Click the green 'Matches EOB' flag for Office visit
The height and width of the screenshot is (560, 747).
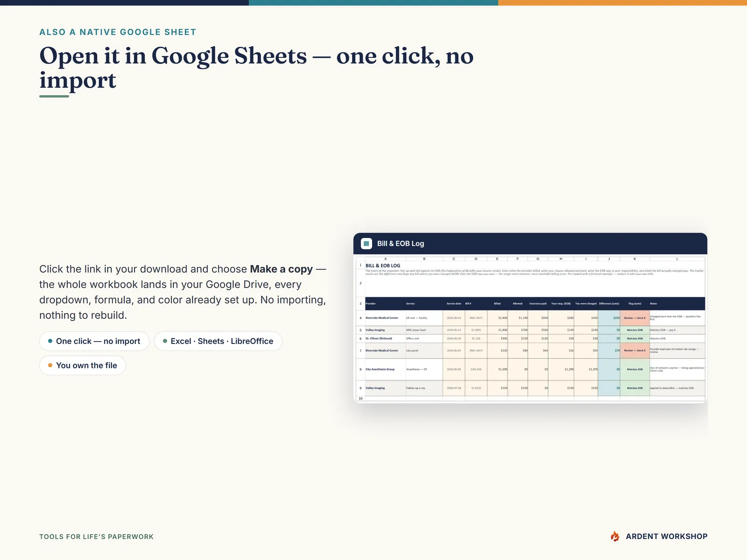635,338
